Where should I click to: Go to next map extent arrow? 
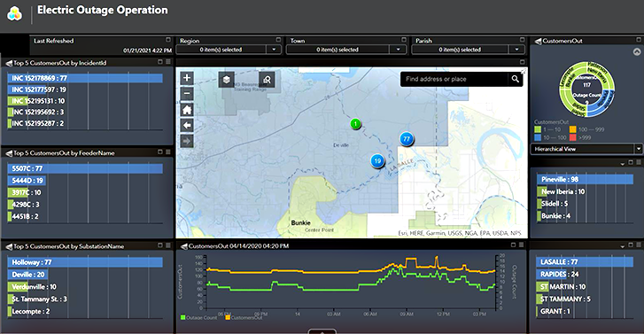coord(187,142)
